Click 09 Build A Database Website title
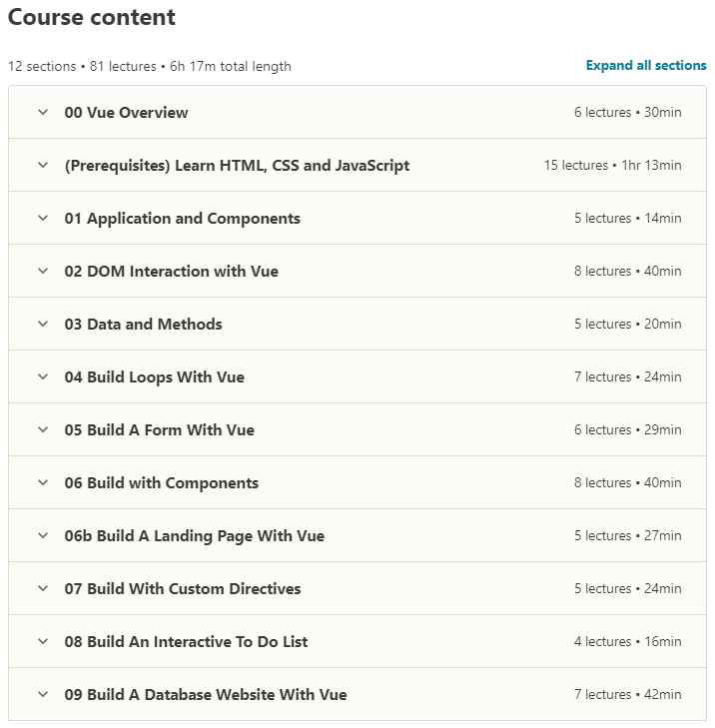Screen dimensions: 715x728 click(206, 695)
